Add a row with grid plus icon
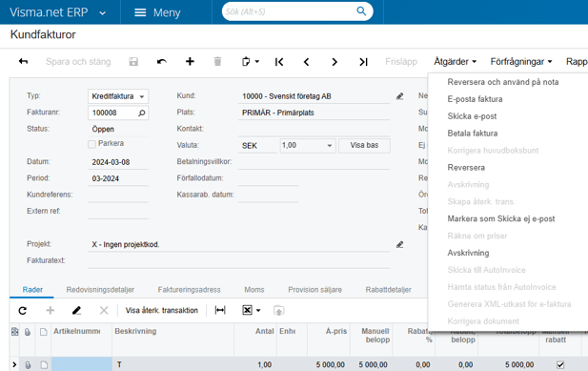This screenshot has height=371, width=588. 50,310
